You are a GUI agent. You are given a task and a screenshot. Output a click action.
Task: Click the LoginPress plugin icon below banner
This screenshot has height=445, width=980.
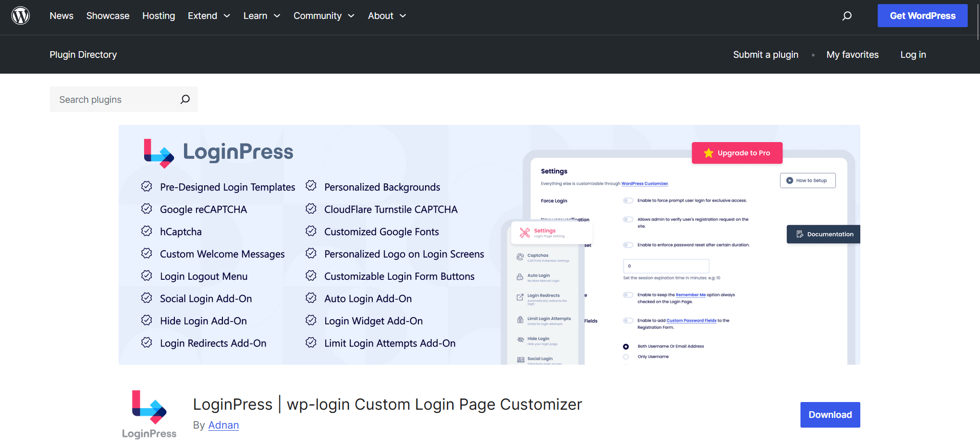click(x=149, y=414)
